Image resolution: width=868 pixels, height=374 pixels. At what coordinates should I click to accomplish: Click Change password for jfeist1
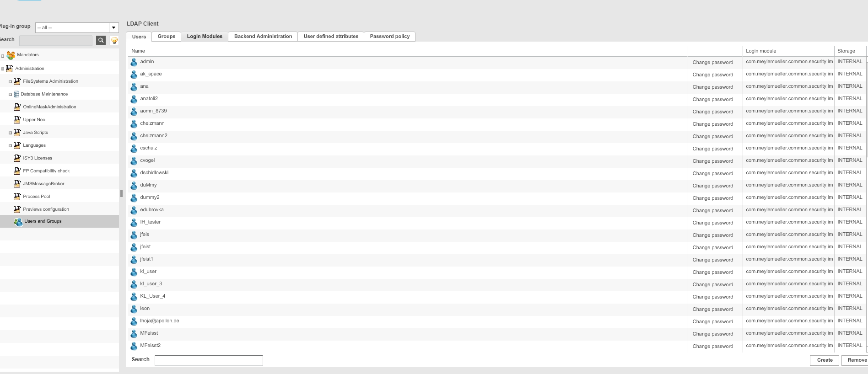coord(712,260)
